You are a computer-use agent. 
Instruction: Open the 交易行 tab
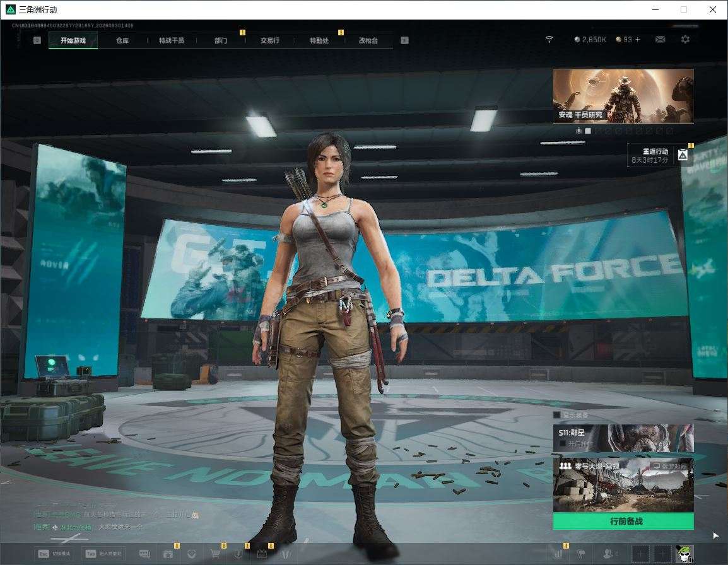[x=270, y=40]
